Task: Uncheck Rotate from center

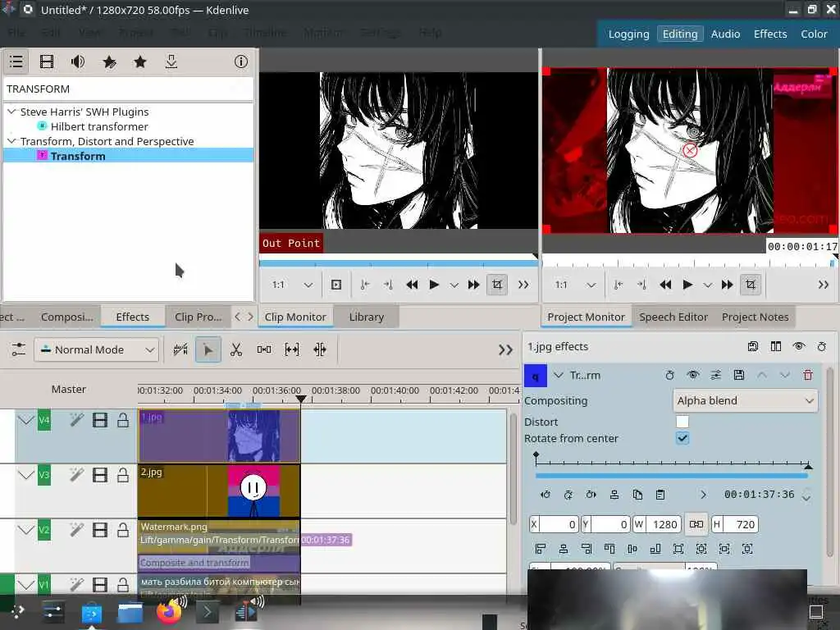Action: [682, 438]
